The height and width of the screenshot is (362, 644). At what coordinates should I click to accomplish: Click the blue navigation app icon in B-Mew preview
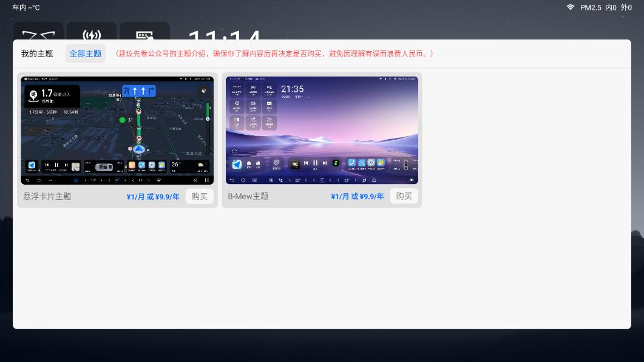point(237,164)
